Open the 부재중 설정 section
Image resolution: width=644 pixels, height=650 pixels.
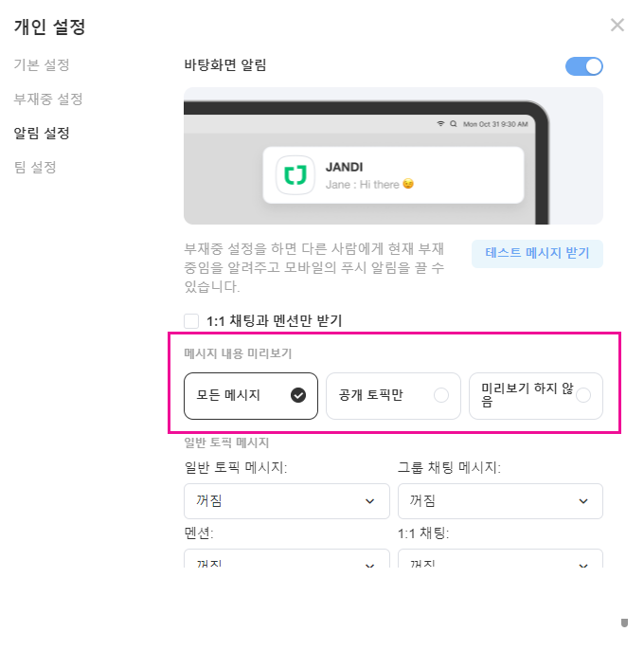pyautogui.click(x=48, y=99)
